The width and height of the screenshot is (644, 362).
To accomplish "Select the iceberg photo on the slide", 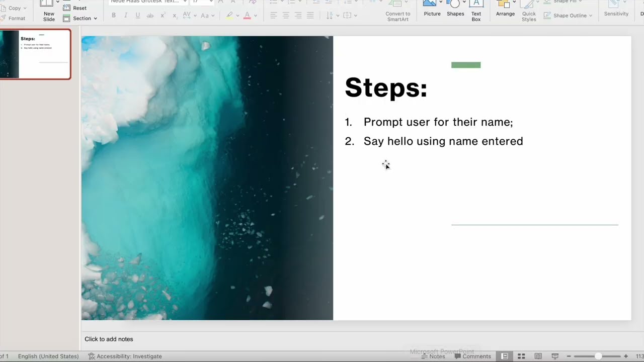I will point(207,178).
